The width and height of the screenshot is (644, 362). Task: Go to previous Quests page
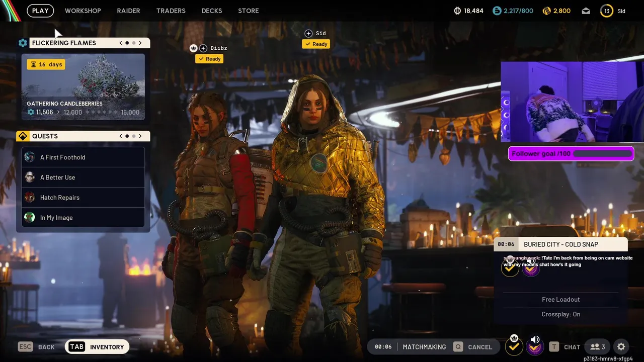point(121,136)
